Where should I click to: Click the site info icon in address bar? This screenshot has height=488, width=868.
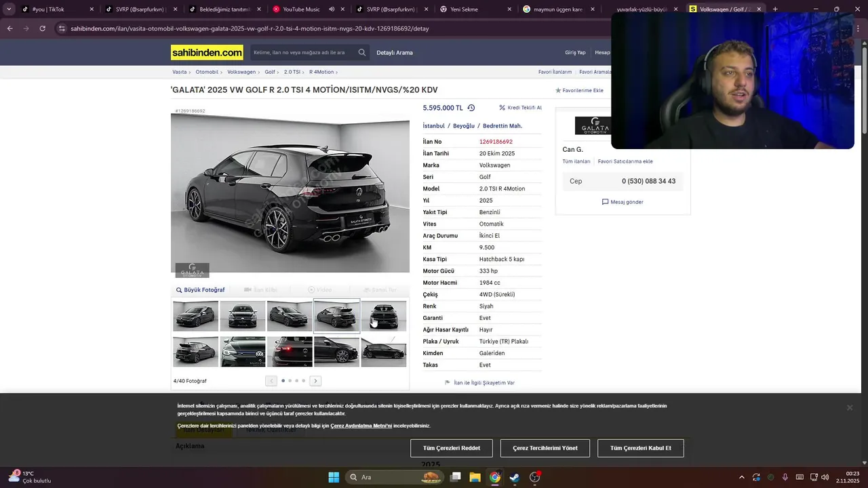(x=62, y=28)
